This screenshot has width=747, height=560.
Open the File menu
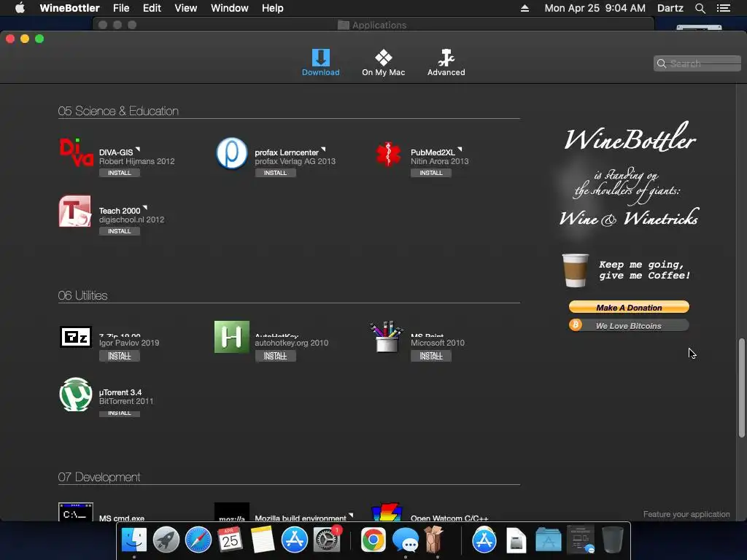coord(121,8)
